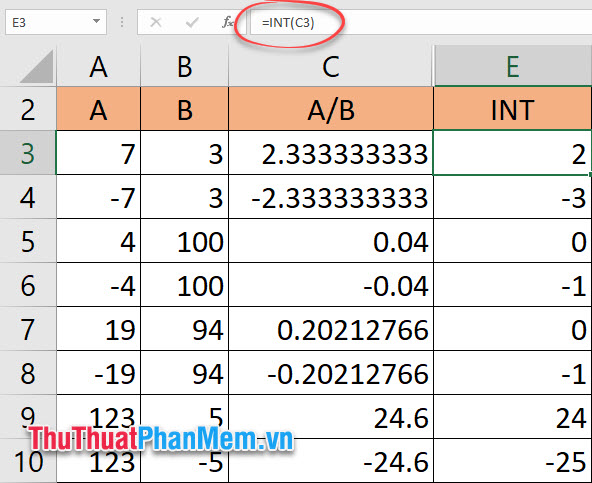Open Insert Function fx dialog

click(228, 22)
